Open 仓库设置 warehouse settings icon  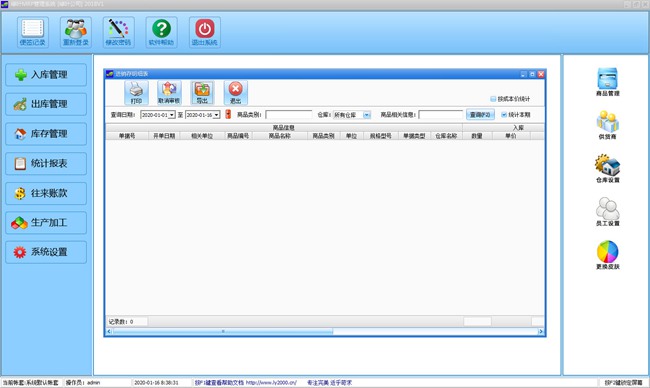coord(608,169)
